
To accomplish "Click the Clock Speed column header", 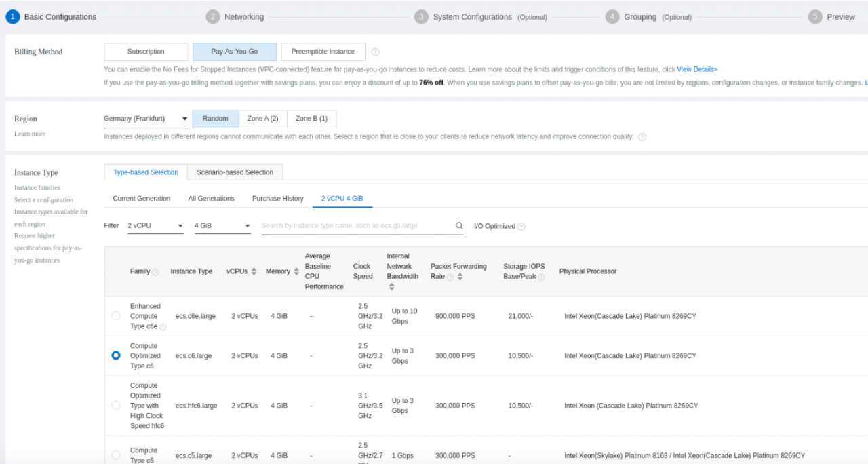I will (363, 271).
